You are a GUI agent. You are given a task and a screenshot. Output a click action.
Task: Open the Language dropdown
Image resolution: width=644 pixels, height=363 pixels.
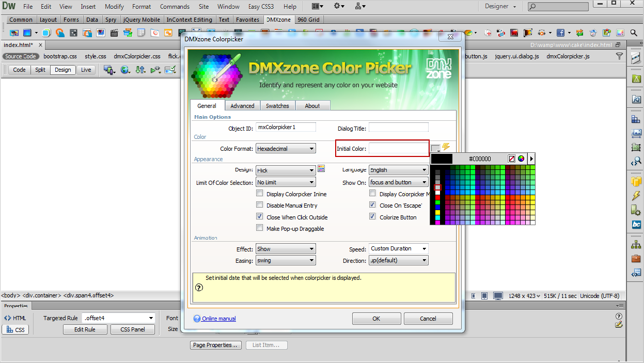398,170
